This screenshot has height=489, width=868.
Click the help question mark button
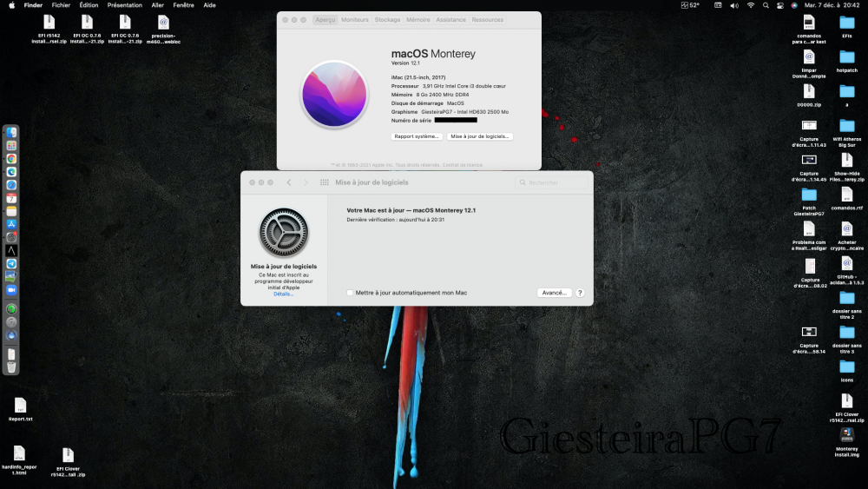580,293
